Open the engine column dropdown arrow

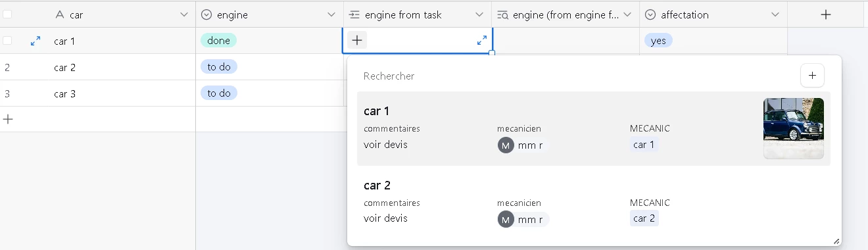click(x=331, y=14)
